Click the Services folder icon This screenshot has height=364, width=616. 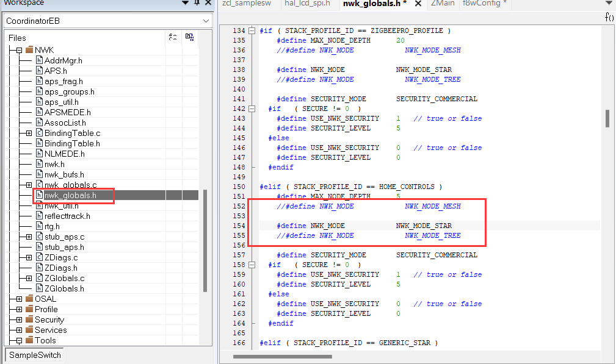click(29, 330)
